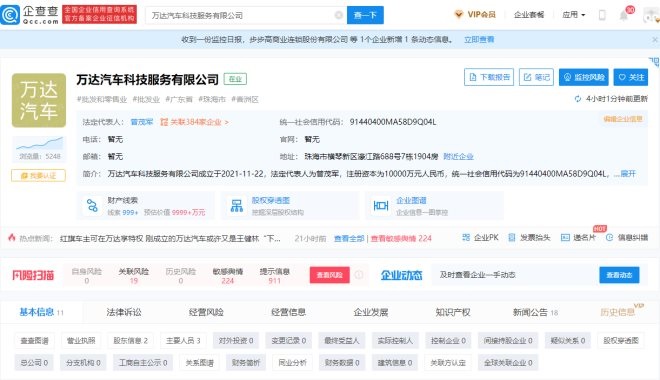This screenshot has width=660, height=380.
Task: Click the 监控风险 button
Action: 584,77
